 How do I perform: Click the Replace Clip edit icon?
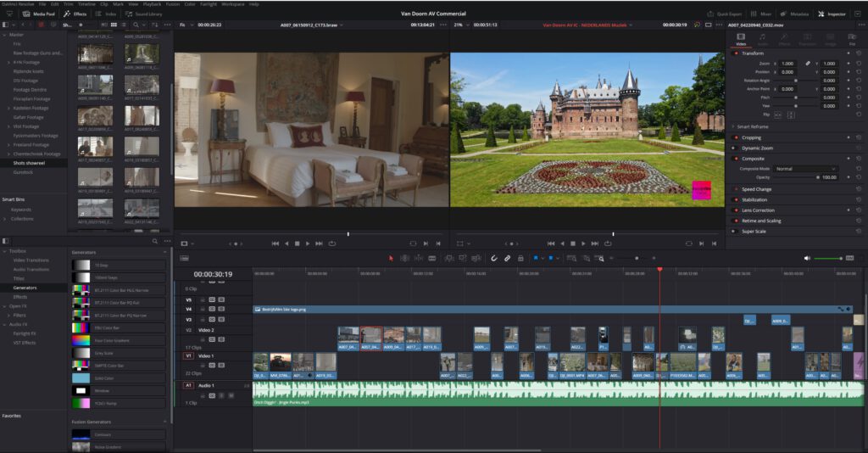pyautogui.click(x=476, y=258)
